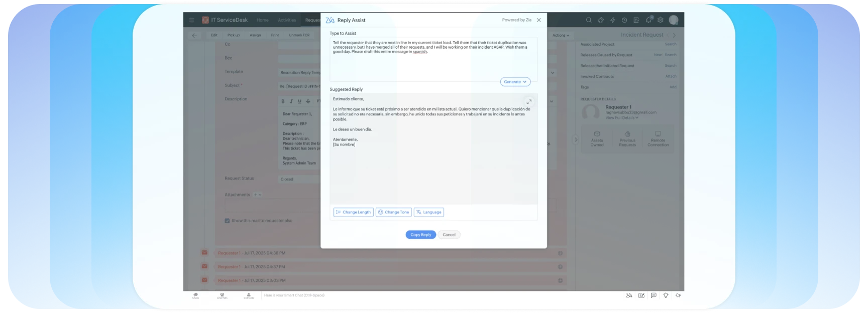This screenshot has height=313, width=868.
Task: Open the Actions dropdown
Action: (x=561, y=36)
